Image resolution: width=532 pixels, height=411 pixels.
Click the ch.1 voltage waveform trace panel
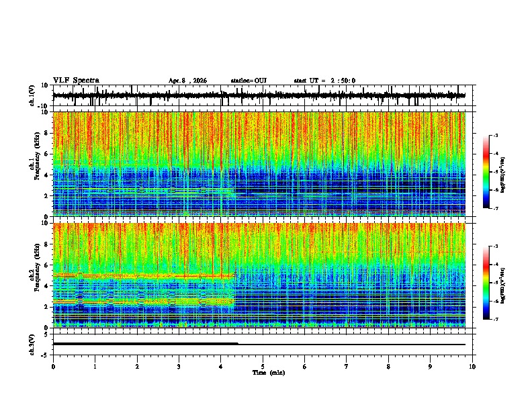[x=263, y=95]
